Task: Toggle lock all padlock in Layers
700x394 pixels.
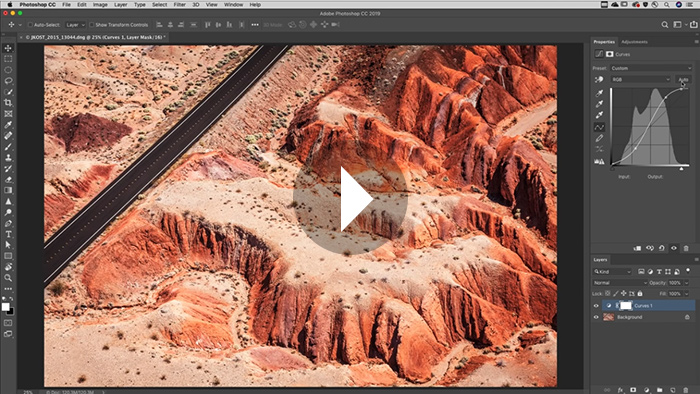Action: 640,294
